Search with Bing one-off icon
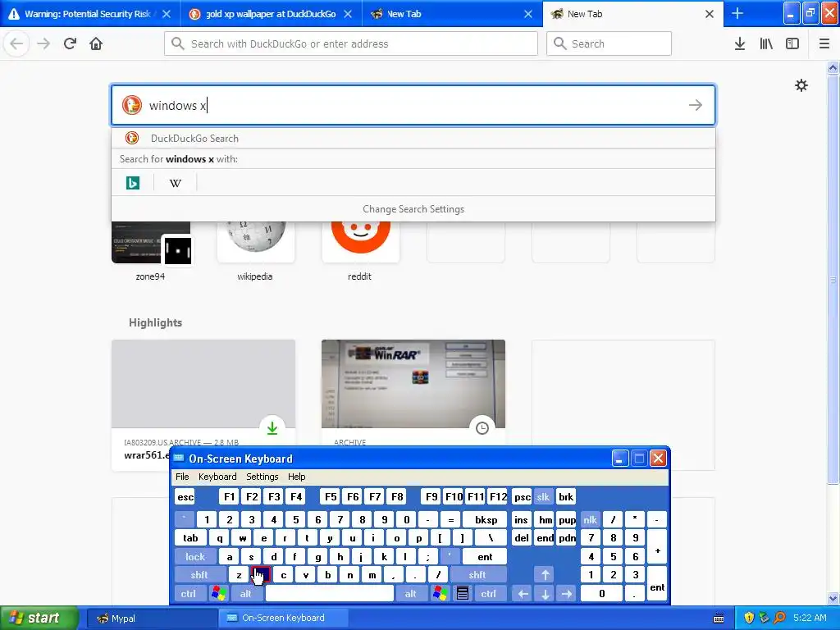The height and width of the screenshot is (630, 840). click(133, 183)
